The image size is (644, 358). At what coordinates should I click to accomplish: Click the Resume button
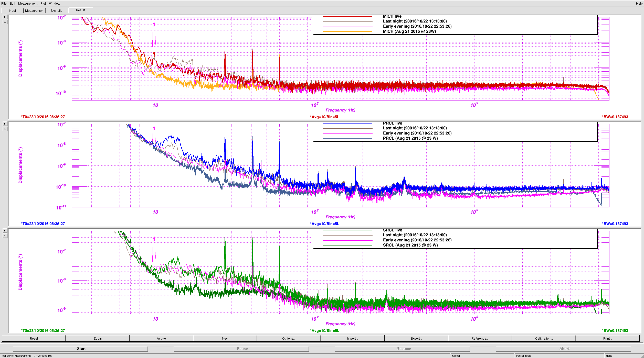[x=402, y=349]
